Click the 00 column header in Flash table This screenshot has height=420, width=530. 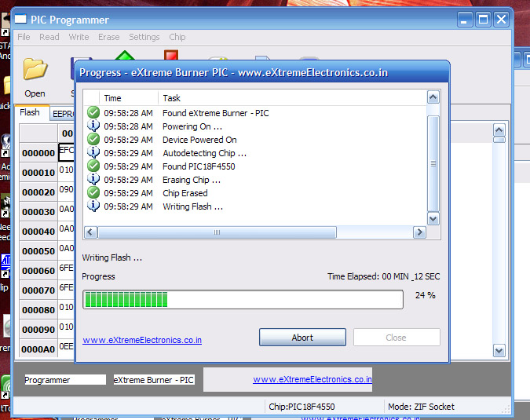click(67, 133)
